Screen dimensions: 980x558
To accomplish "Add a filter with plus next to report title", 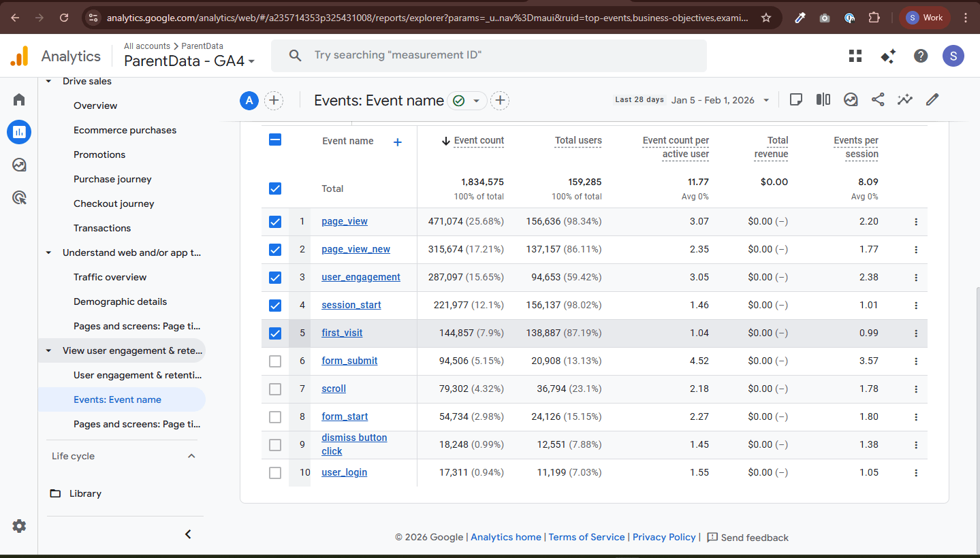I will pyautogui.click(x=500, y=101).
